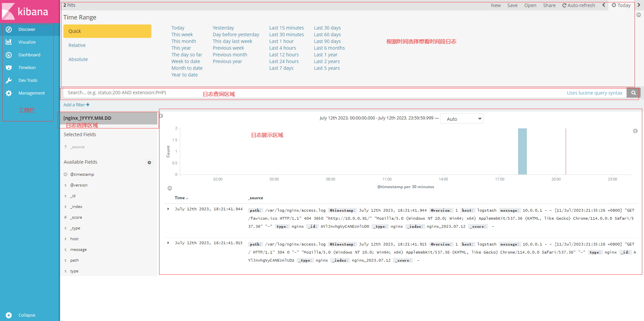Click the histogram bar in chart
The height and width of the screenshot is (321, 644).
click(522, 152)
